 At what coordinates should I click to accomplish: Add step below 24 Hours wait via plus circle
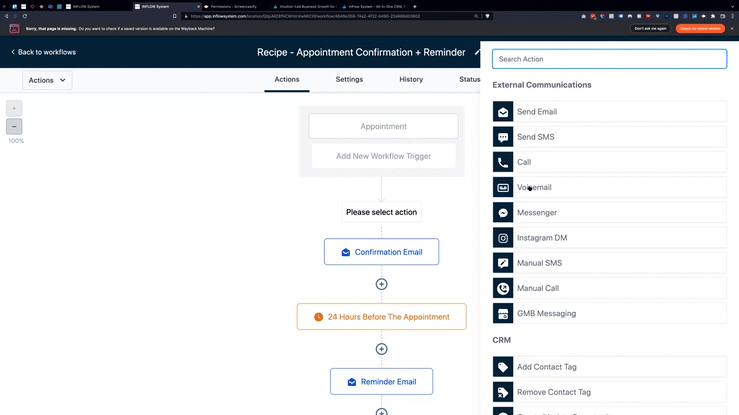pyautogui.click(x=381, y=349)
